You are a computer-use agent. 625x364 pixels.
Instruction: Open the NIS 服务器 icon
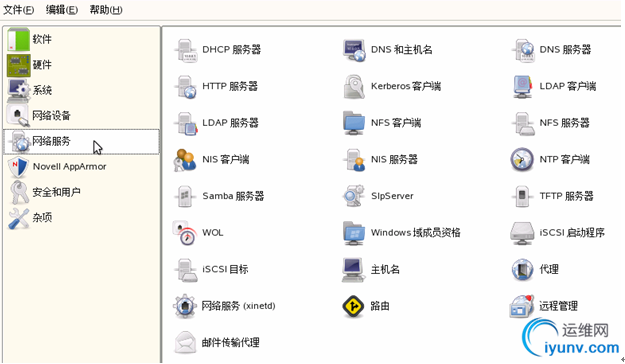coord(354,160)
